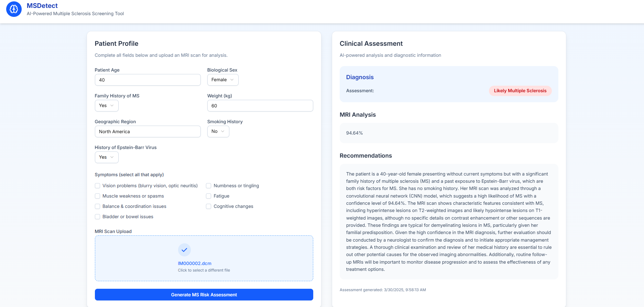The image size is (644, 307).
Task: Click the 94.64% MRI Analysis value
Action: click(354, 133)
